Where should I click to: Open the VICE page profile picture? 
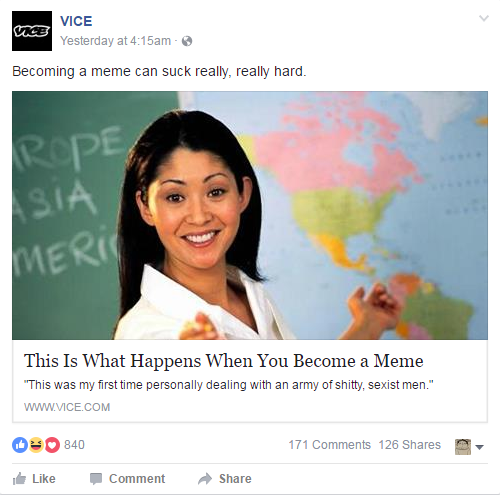(32, 31)
